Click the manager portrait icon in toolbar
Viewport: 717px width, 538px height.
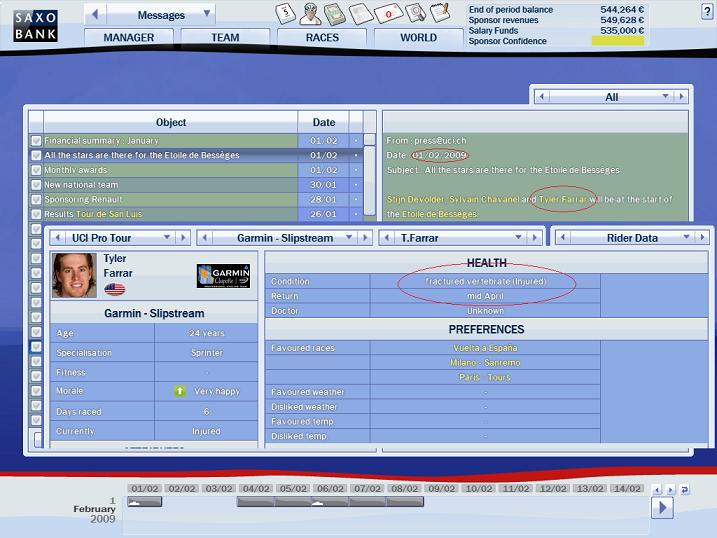(309, 13)
